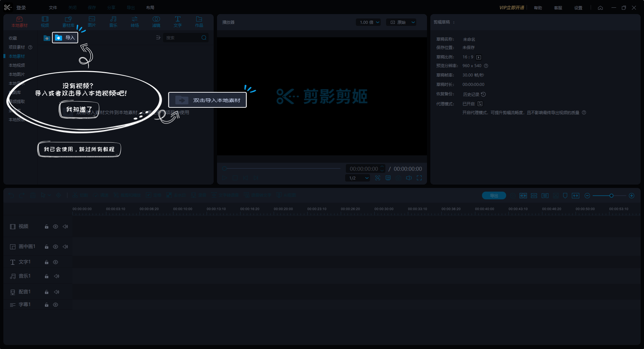The image size is (644, 349).
Task: Open 历史记录 history records
Action: pyautogui.click(x=474, y=95)
